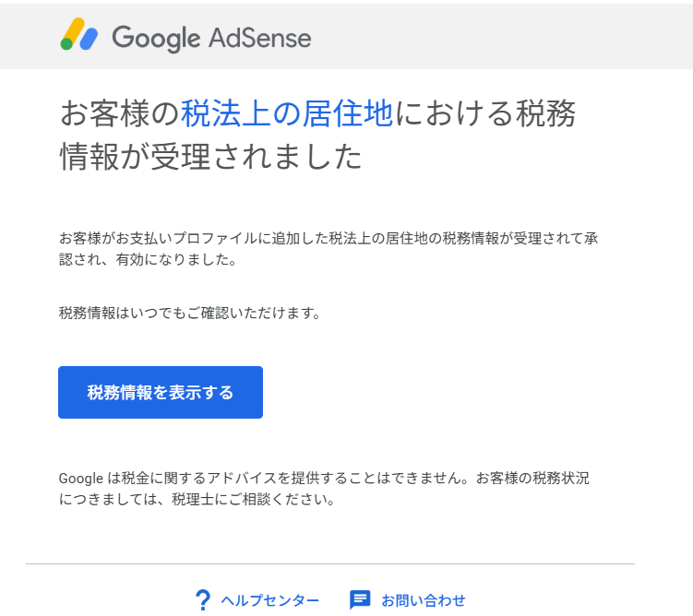This screenshot has height=616, width=693.
Task: Click "Google" at the start of the disclaimer
Action: [81, 479]
